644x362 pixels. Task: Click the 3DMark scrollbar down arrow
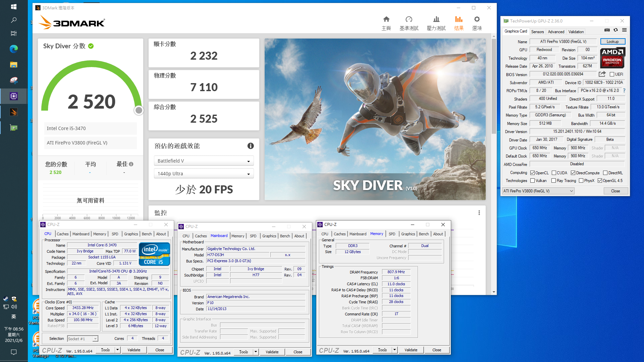pos(494,292)
